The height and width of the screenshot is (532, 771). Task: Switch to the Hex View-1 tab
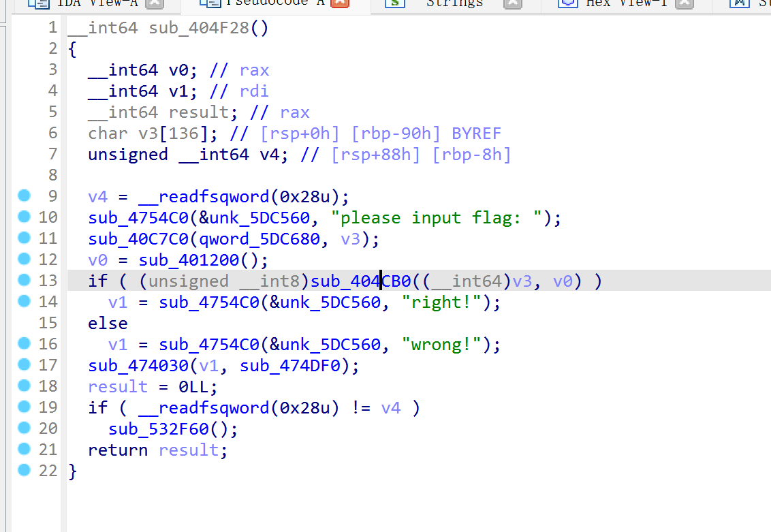tap(625, 3)
